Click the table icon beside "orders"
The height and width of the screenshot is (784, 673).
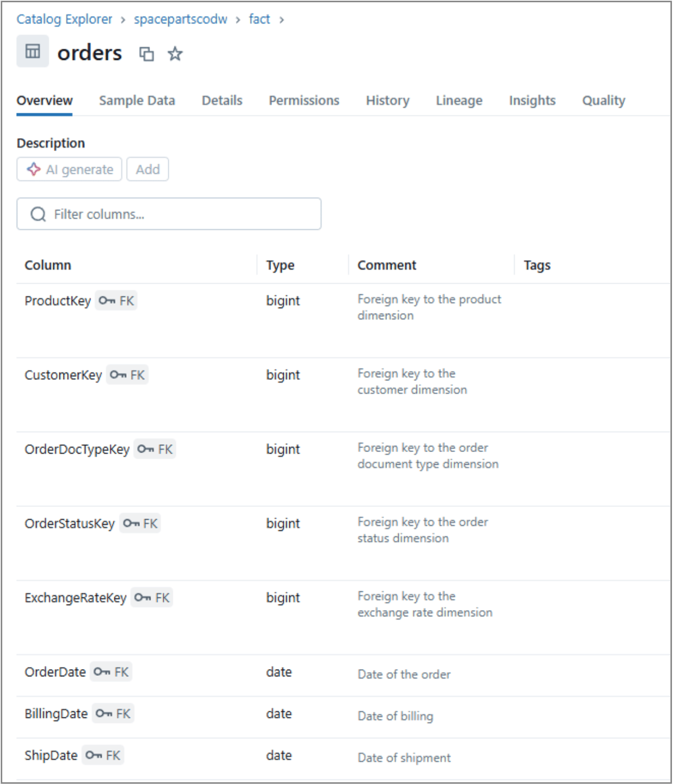(32, 51)
